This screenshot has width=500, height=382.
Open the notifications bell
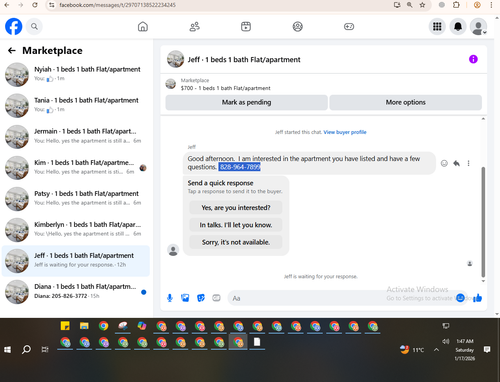[458, 26]
